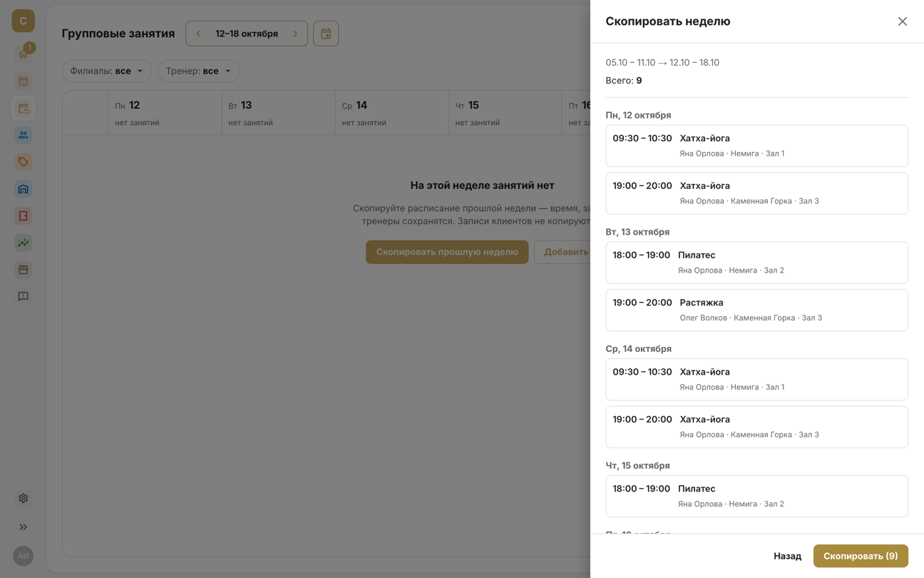The width and height of the screenshot is (924, 578).
Task: Open the home icon in sidebar
Action: click(x=23, y=54)
